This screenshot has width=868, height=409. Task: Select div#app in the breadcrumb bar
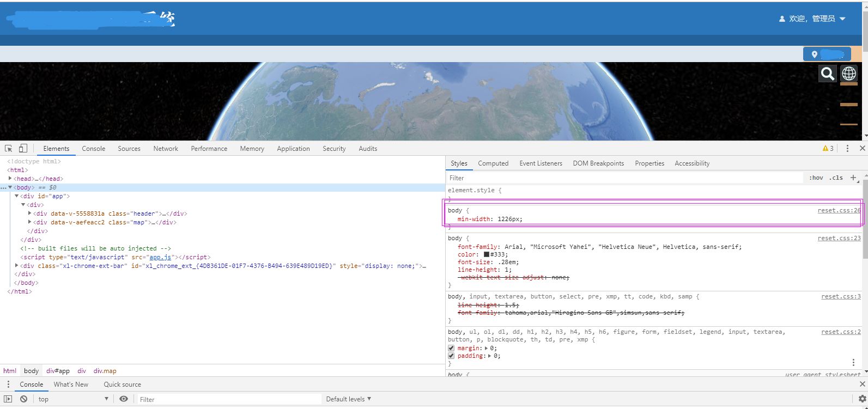(58, 370)
